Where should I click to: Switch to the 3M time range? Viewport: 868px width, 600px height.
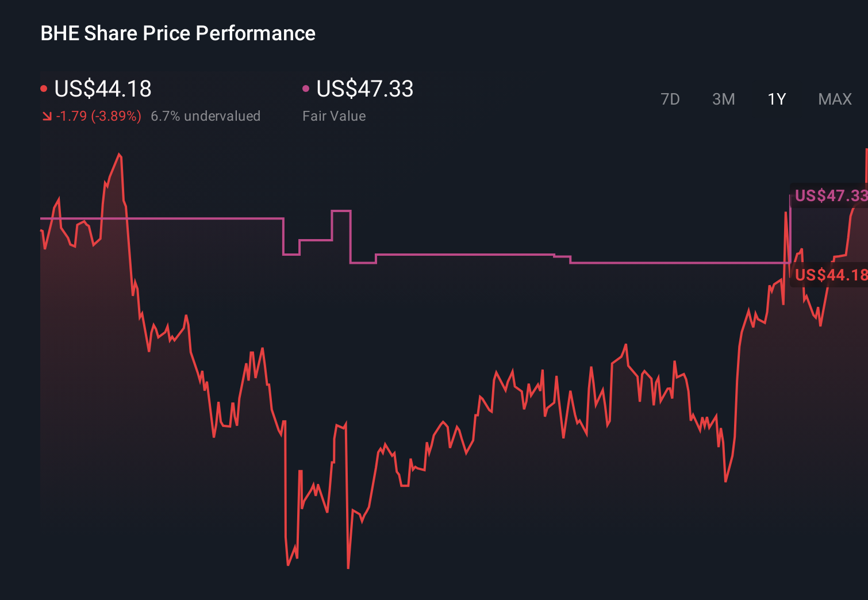click(x=723, y=99)
